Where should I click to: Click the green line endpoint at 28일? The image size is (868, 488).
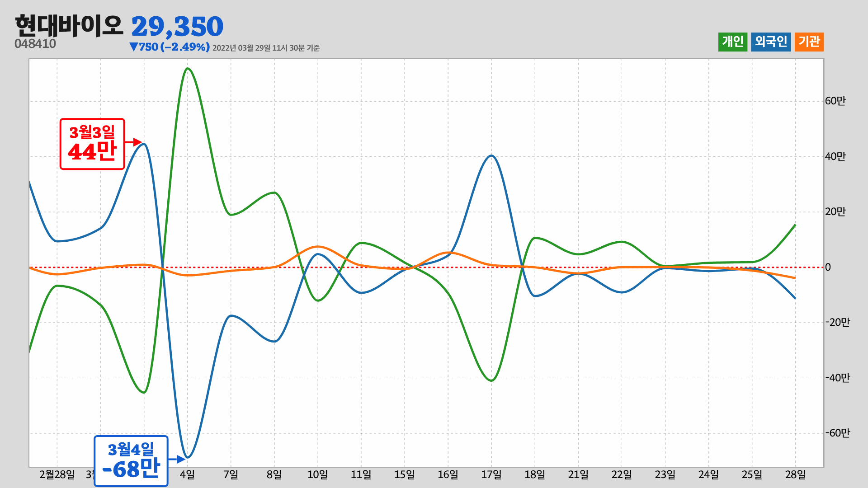point(795,225)
